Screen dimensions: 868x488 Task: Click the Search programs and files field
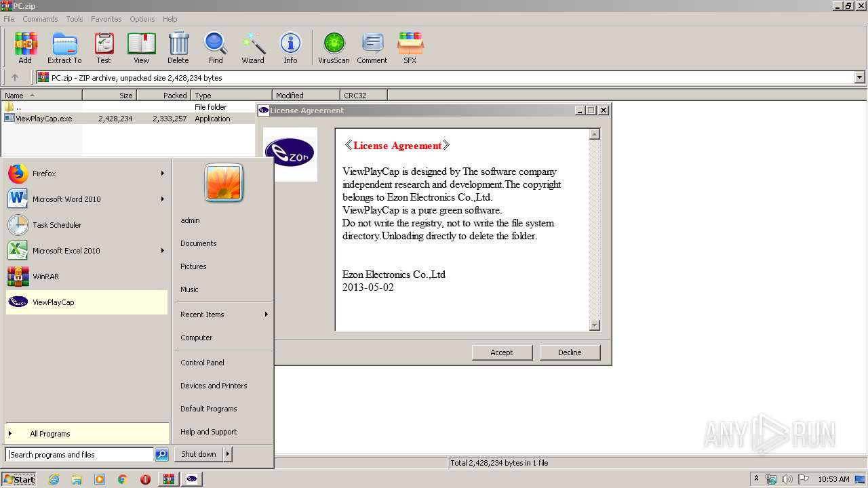coord(80,455)
